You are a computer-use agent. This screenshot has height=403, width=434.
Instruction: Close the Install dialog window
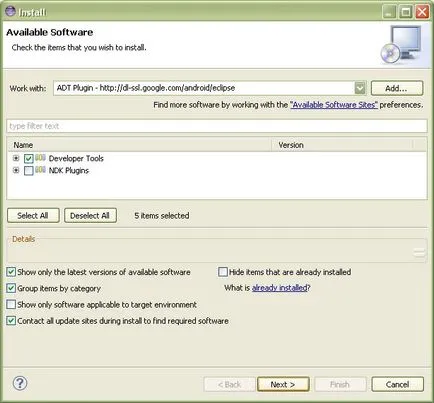(x=422, y=12)
